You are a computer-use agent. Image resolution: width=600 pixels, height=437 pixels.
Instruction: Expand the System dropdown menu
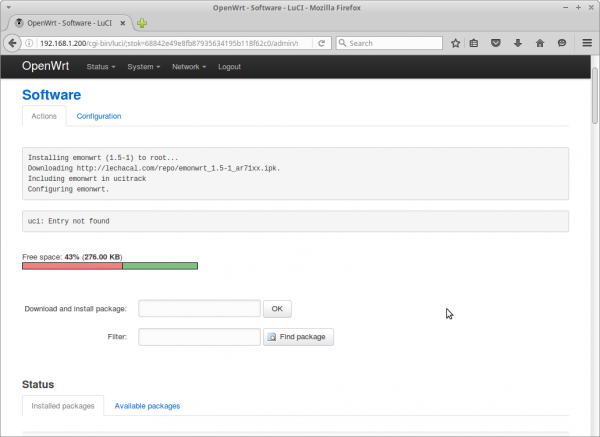(143, 67)
